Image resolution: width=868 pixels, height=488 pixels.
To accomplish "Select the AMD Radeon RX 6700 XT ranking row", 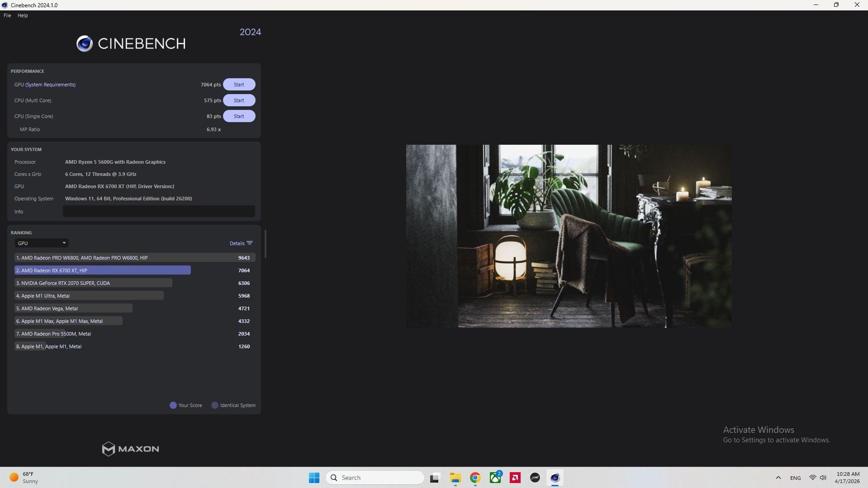I will tap(135, 270).
